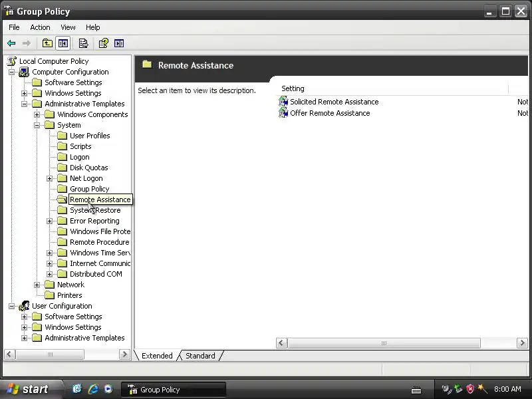
Task: Click the 8:00 AM system clock
Action: pyautogui.click(x=507, y=389)
